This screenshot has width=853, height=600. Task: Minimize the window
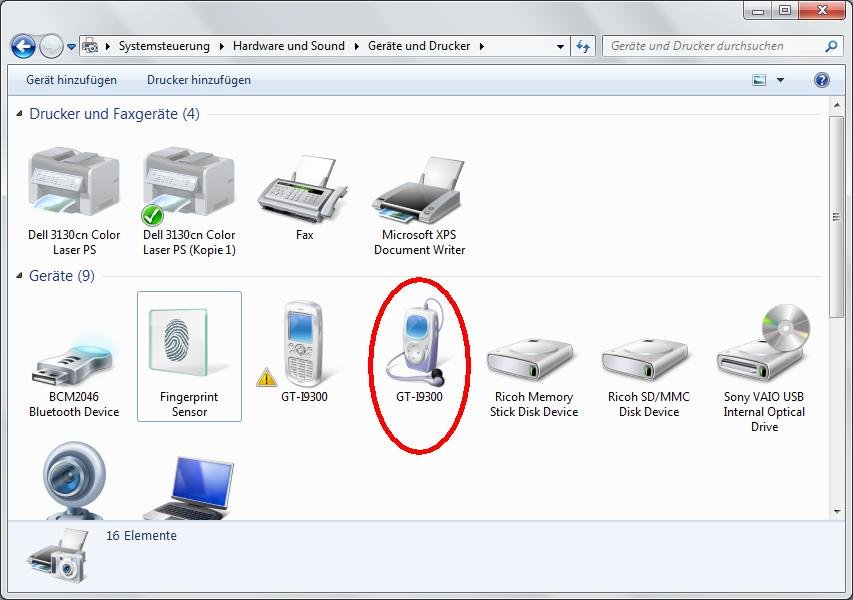point(758,9)
